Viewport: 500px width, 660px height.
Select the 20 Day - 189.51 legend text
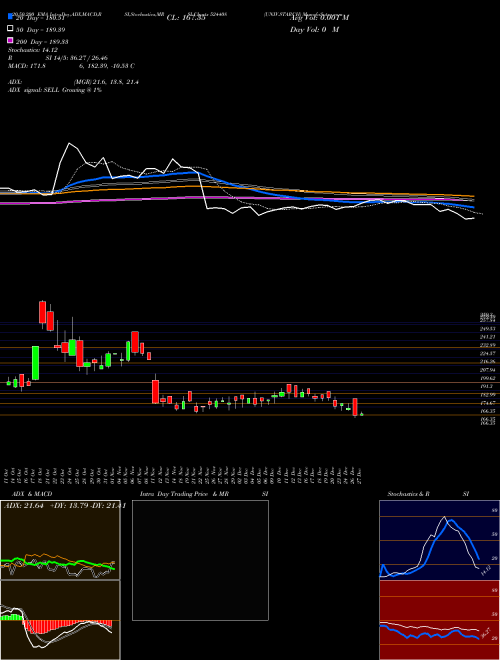[39, 18]
